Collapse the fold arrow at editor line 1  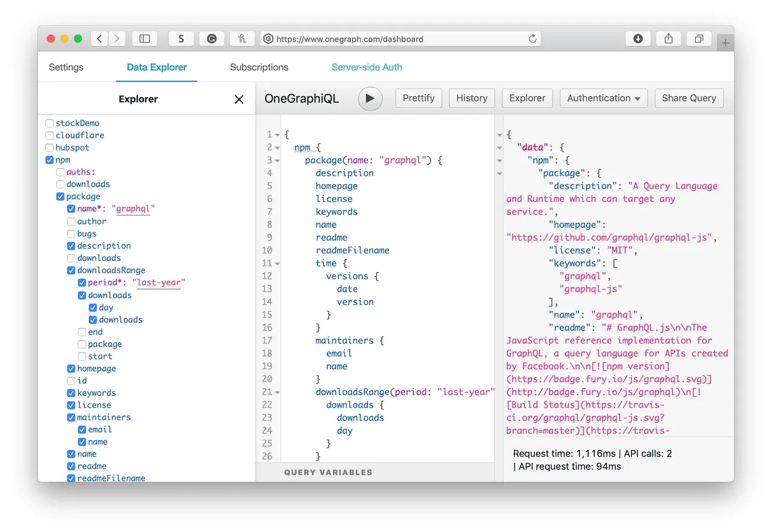click(x=277, y=135)
